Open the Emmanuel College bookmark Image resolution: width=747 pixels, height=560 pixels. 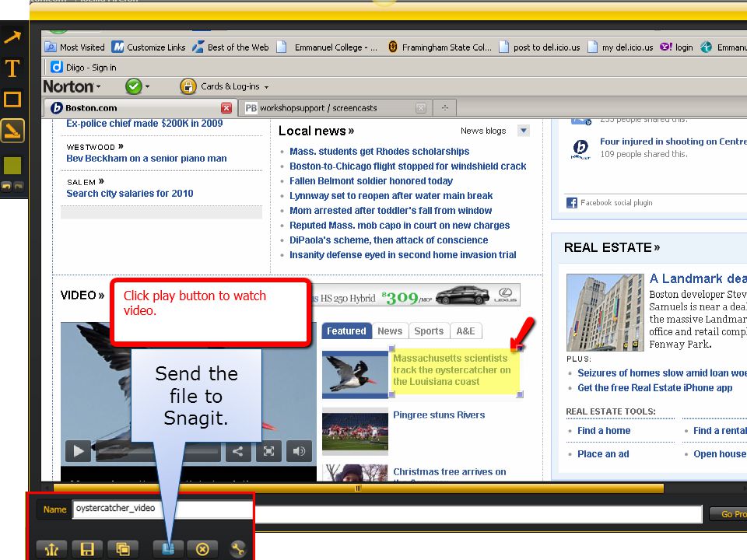(x=328, y=47)
